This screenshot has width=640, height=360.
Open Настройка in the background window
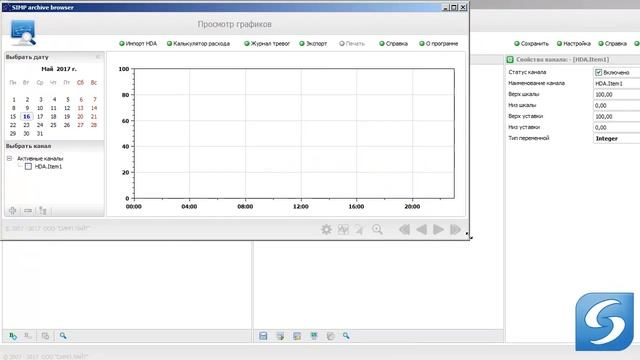574,44
